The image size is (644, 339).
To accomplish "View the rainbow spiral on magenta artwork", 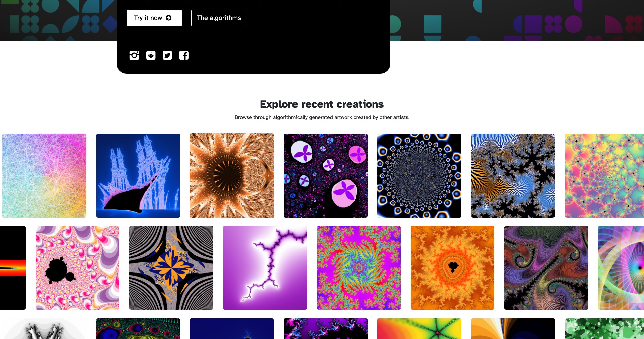I will pos(359,268).
